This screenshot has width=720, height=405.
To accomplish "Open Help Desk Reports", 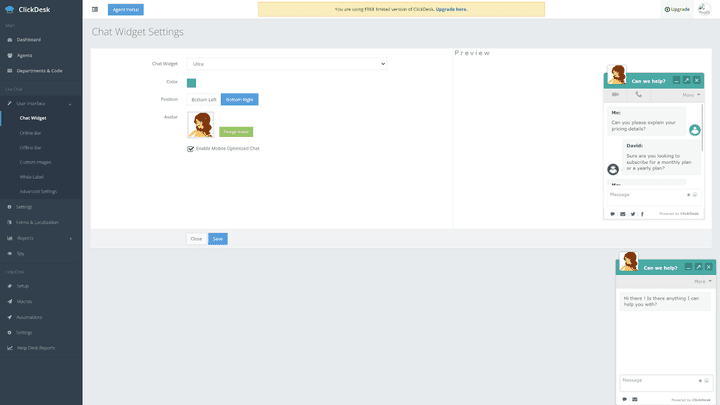I will point(36,348).
